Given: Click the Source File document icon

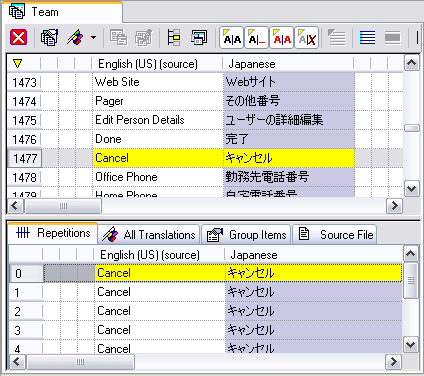Looking at the screenshot, I should pyautogui.click(x=304, y=234).
